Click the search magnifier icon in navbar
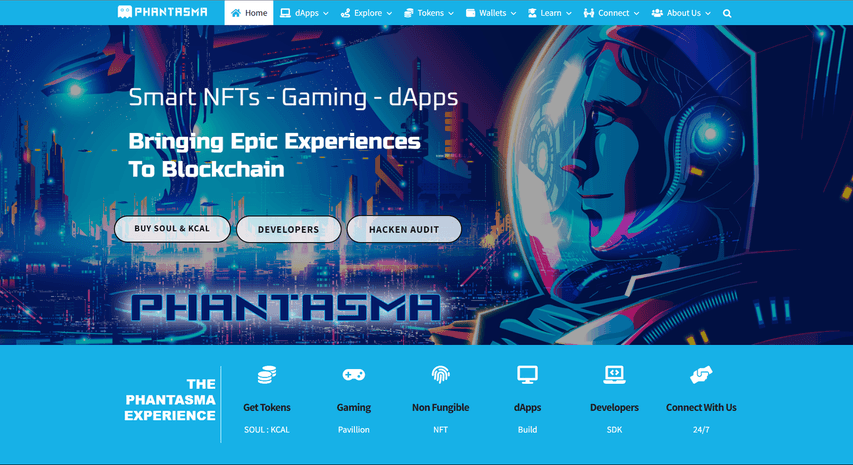Image resolution: width=853 pixels, height=465 pixels. coord(727,14)
